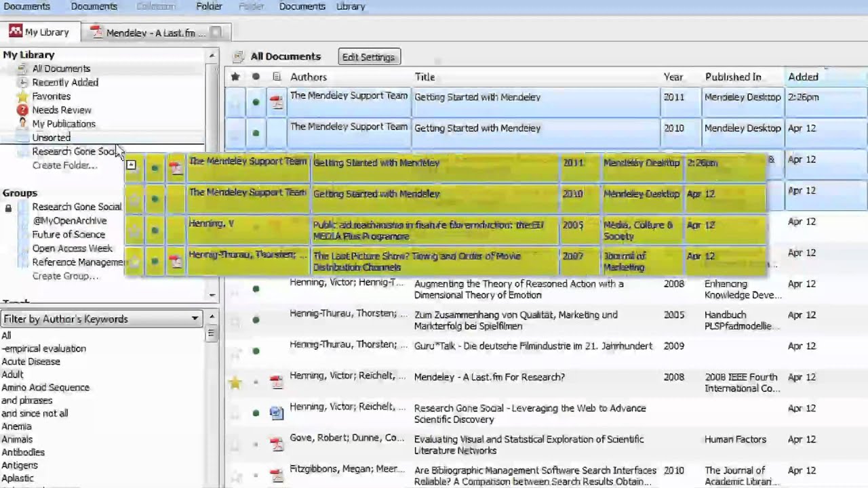The image size is (868, 488).
Task: Toggle read dot of Research Gone Social document row
Action: coord(256,413)
